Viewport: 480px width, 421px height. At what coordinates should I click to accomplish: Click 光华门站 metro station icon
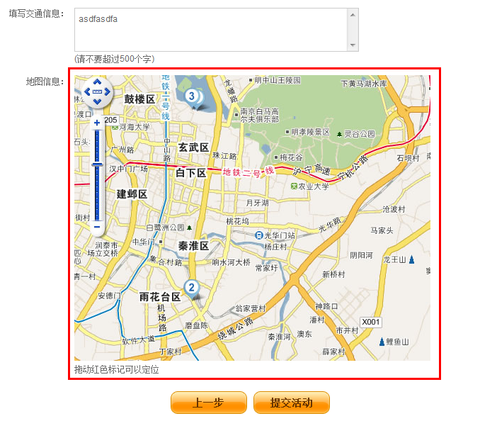coord(259,235)
